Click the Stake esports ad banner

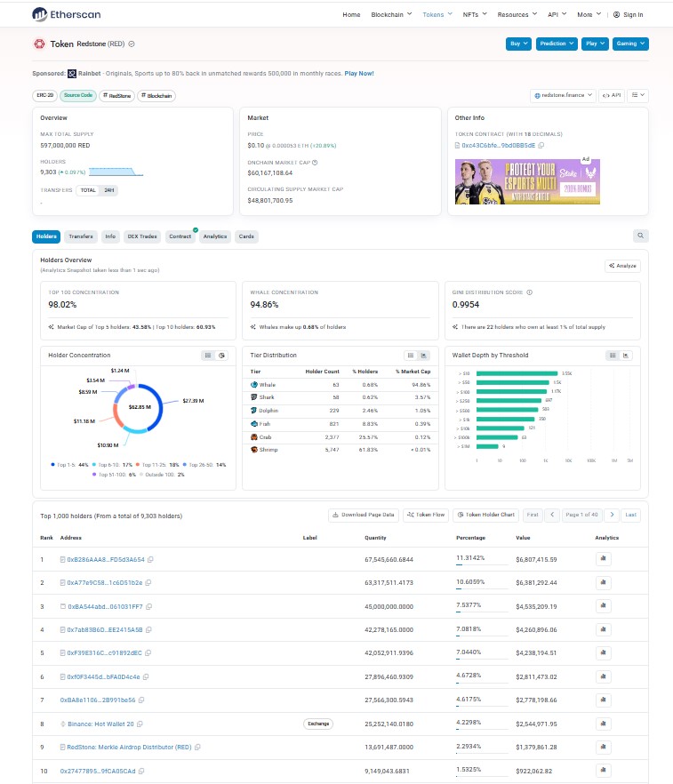(527, 181)
